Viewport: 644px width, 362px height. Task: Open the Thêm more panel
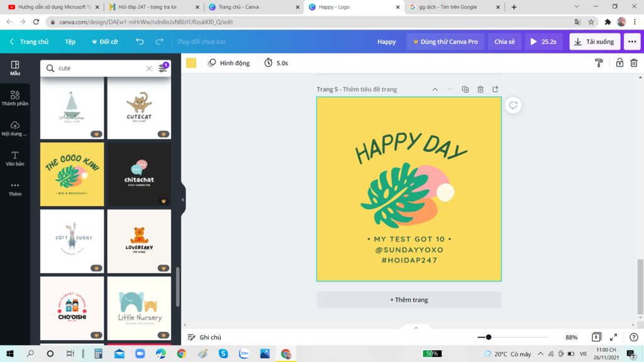[15, 189]
